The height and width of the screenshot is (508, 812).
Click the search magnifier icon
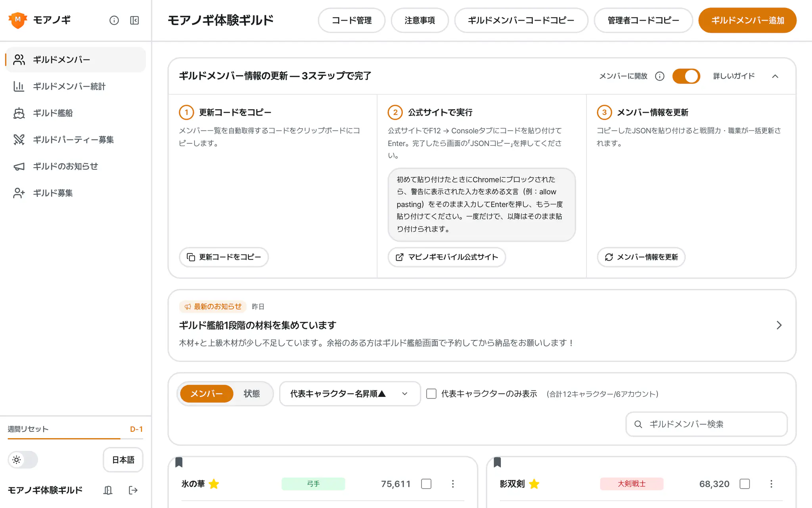click(638, 424)
